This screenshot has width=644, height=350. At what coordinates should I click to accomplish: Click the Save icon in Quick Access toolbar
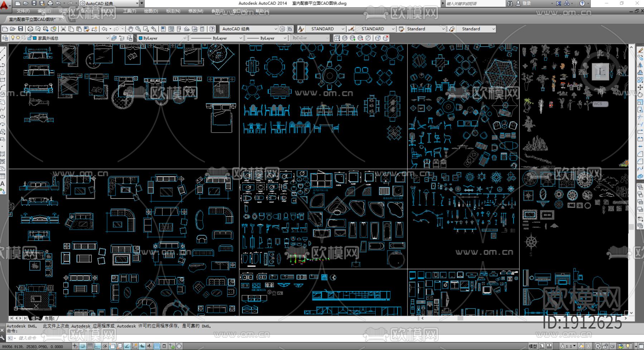click(34, 3)
